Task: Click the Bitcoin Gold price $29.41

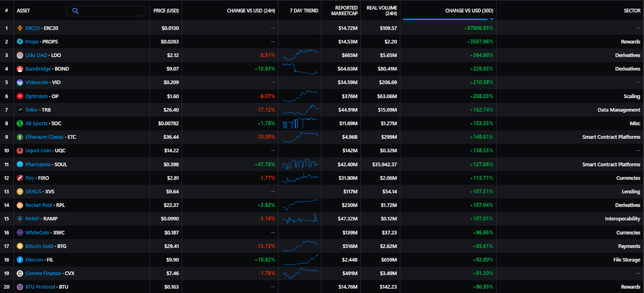Action: click(171, 246)
